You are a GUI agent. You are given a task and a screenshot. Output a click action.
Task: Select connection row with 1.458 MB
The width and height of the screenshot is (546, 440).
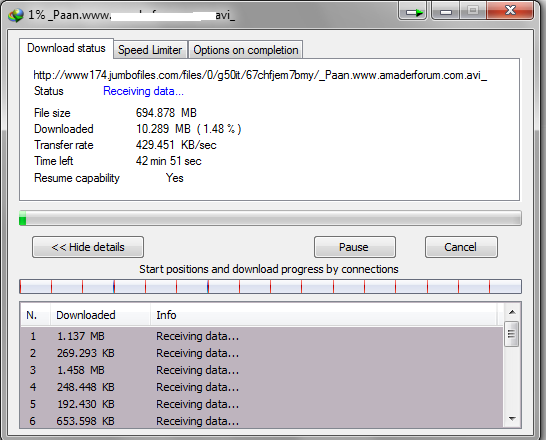pos(262,370)
